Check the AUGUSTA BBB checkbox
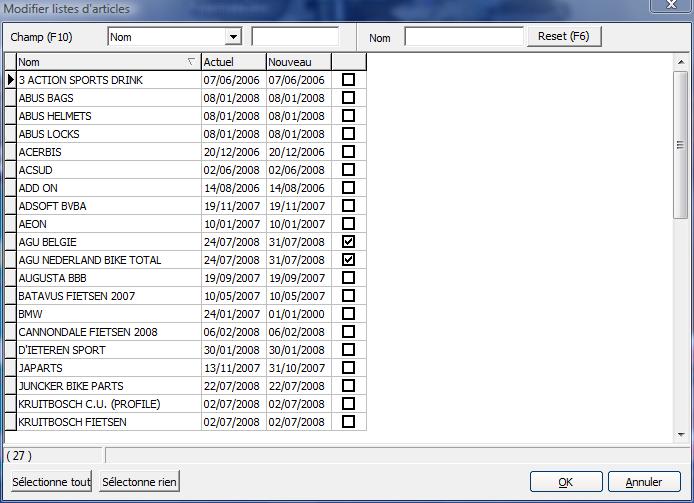Screen dimensions: 694x503 pyautogui.click(x=349, y=278)
